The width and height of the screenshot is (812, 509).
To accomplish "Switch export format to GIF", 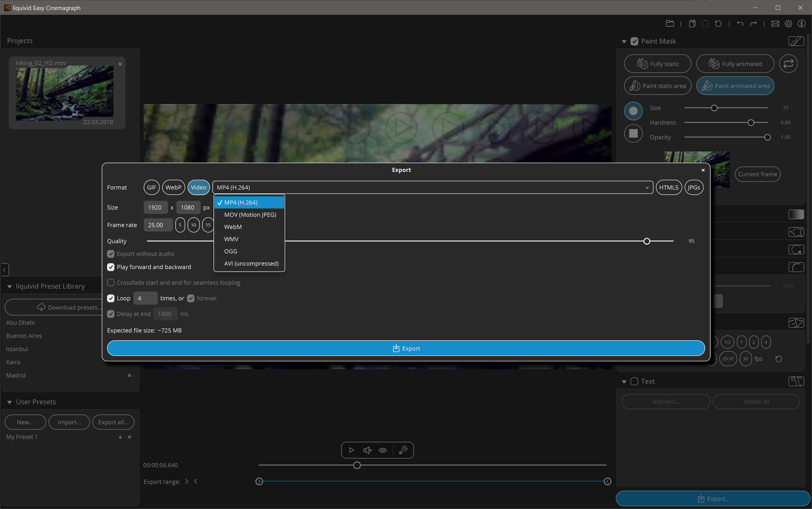I will click(151, 187).
